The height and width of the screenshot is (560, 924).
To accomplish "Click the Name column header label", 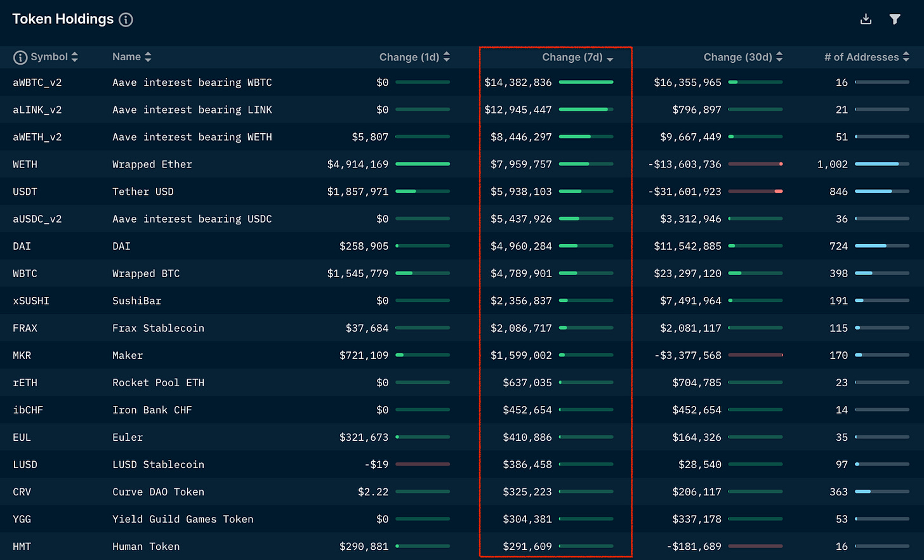I will (x=126, y=57).
